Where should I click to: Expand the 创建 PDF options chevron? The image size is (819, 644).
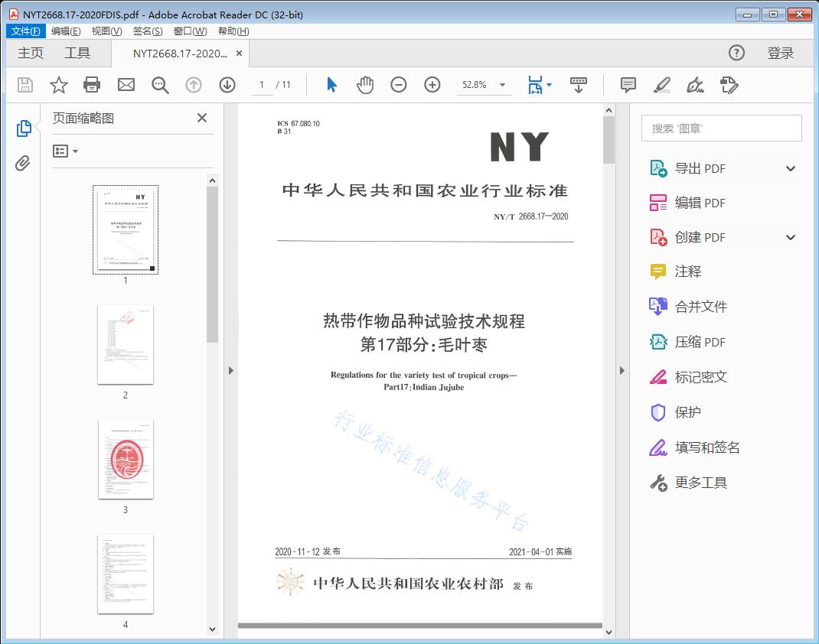[790, 237]
